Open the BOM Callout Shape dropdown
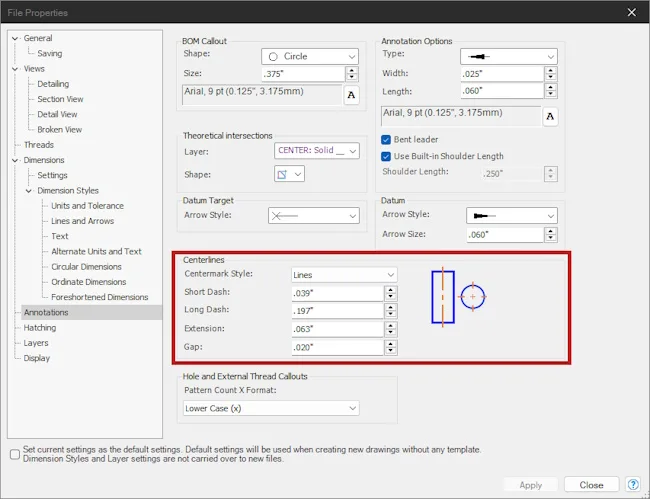The height and width of the screenshot is (499, 650). [x=310, y=56]
